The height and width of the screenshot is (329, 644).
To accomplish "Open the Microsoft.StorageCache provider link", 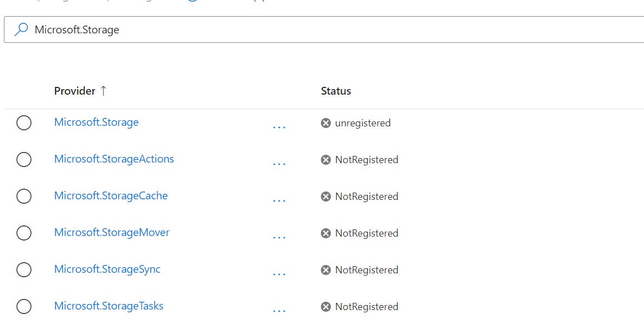I will 111,195.
